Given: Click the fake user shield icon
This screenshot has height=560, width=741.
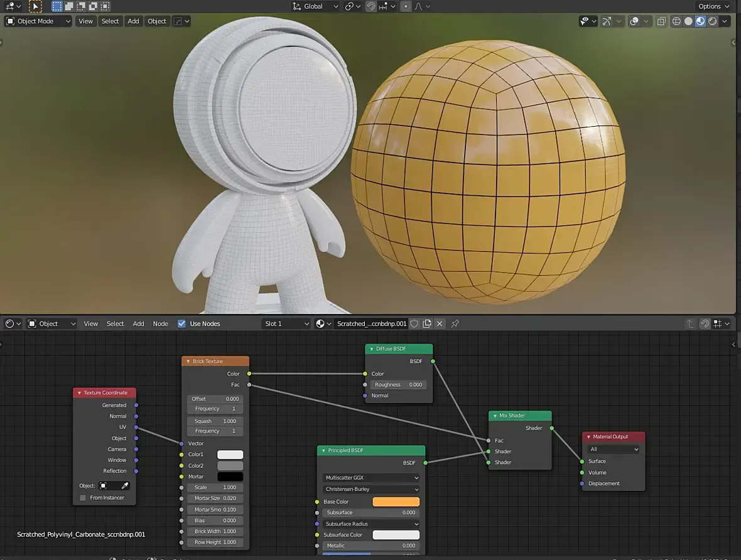Looking at the screenshot, I should coord(414,324).
